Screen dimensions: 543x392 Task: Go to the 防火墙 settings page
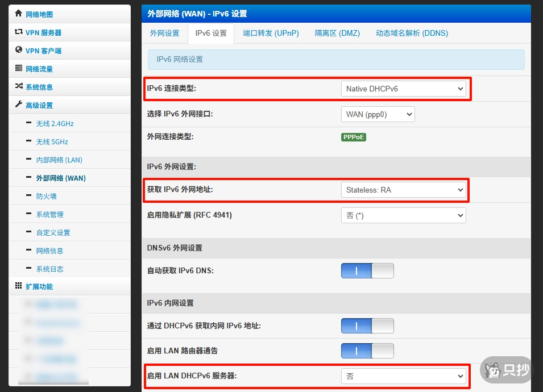click(x=46, y=196)
